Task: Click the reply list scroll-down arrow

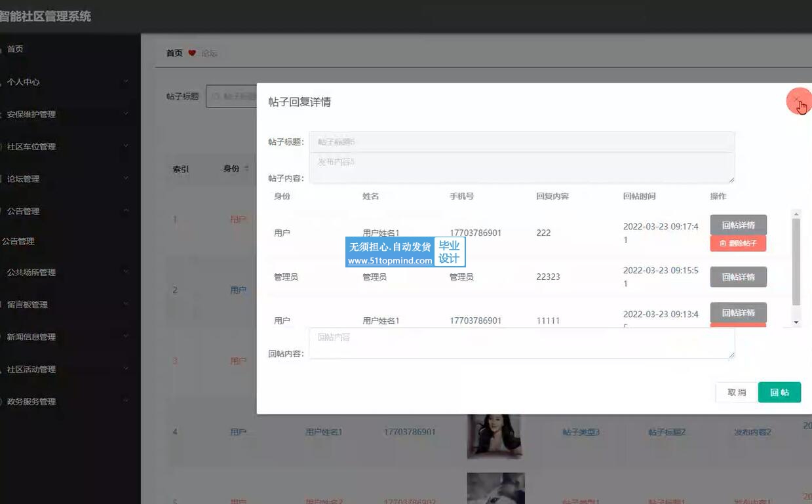Action: (x=796, y=322)
